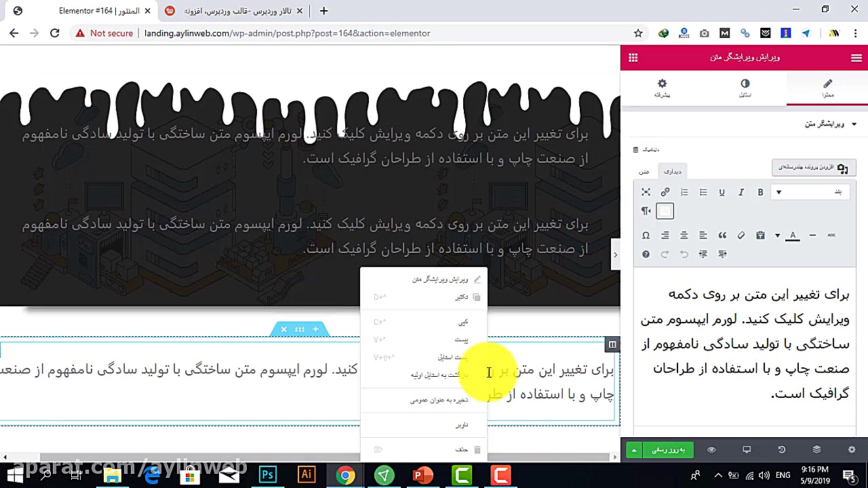
Task: Open Photoshop from the taskbar
Action: [267, 475]
